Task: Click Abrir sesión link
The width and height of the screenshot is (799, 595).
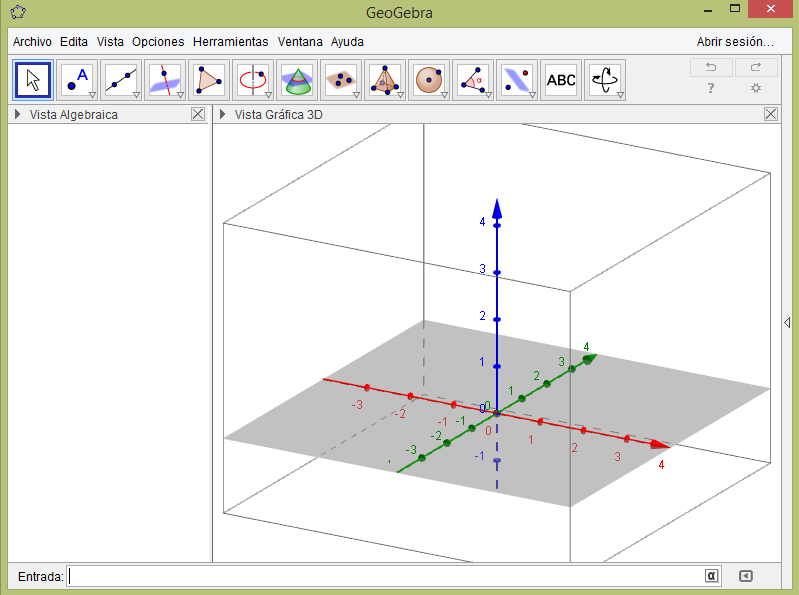Action: pos(735,42)
